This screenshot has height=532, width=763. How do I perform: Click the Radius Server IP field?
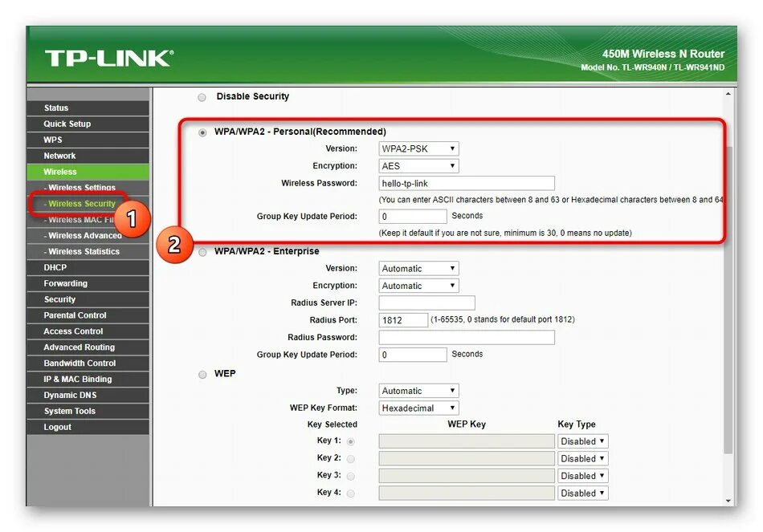tap(426, 303)
